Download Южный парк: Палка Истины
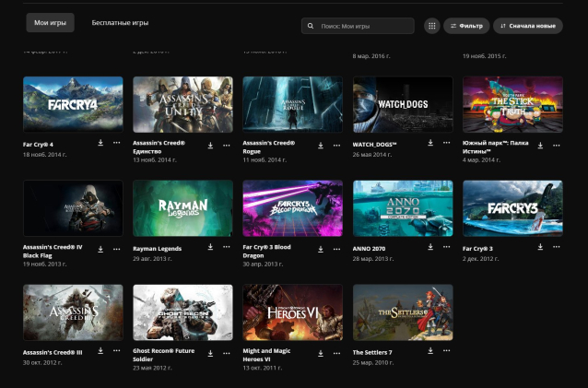 tap(540, 146)
